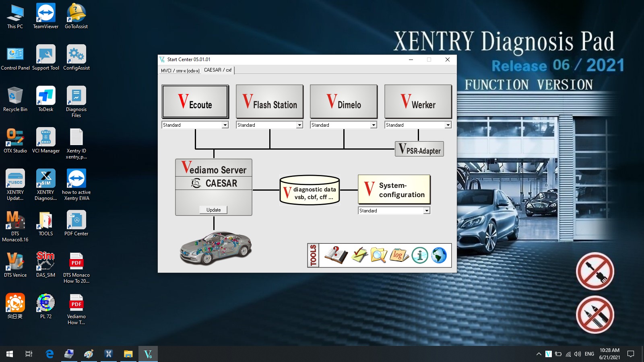Launch the Vediamo Ecoute module
Image resolution: width=644 pixels, height=362 pixels.
pos(195,101)
